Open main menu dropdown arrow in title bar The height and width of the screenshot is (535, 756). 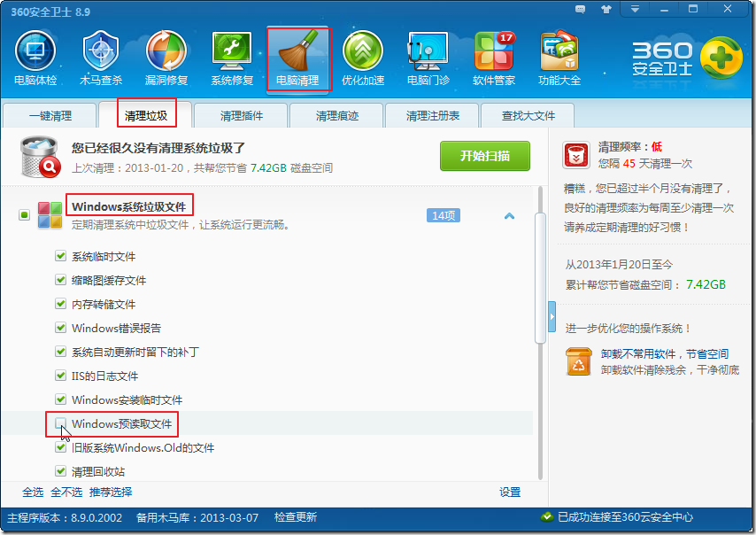click(635, 9)
